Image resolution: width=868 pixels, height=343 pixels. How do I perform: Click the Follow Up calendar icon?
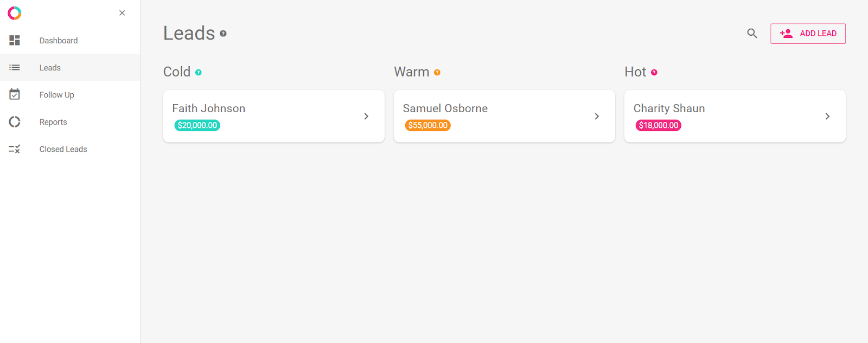coord(15,94)
